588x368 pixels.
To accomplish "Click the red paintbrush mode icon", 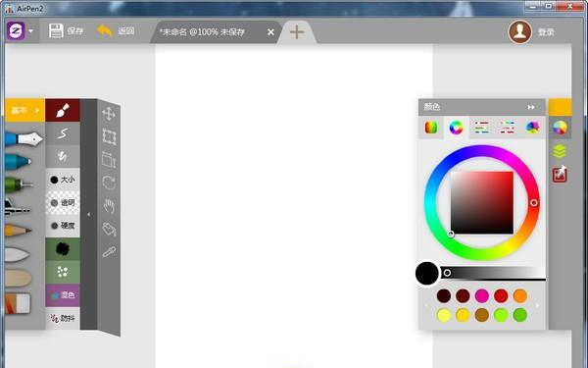I will [x=63, y=110].
